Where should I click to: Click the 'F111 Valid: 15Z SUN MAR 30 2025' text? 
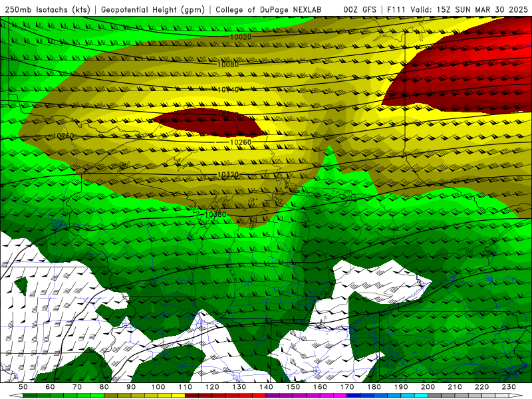coord(458,10)
